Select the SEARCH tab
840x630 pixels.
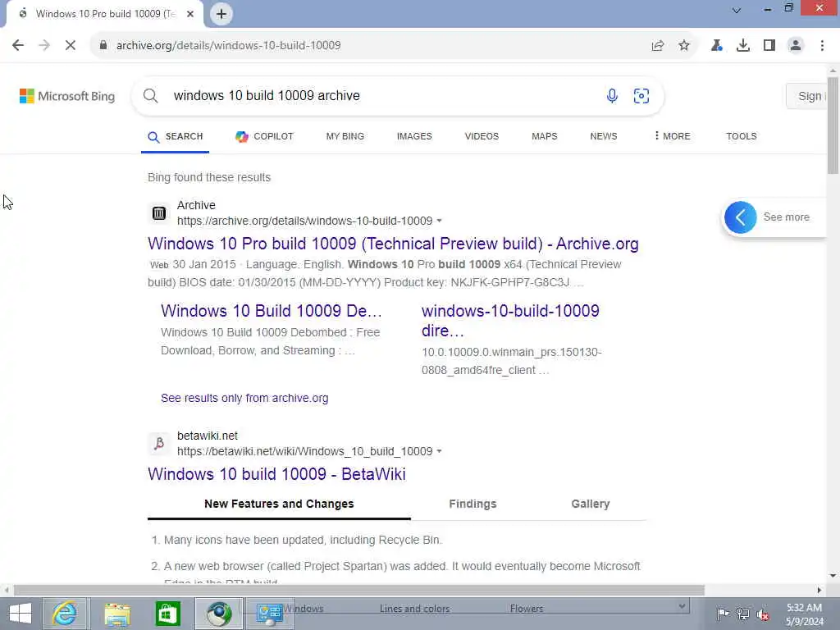176,137
